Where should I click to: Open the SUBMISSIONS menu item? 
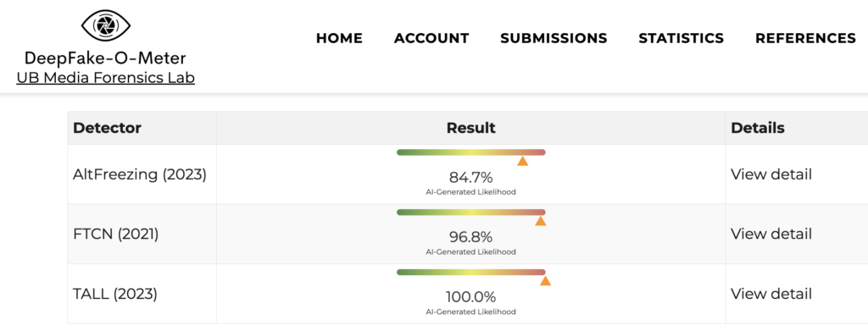554,38
